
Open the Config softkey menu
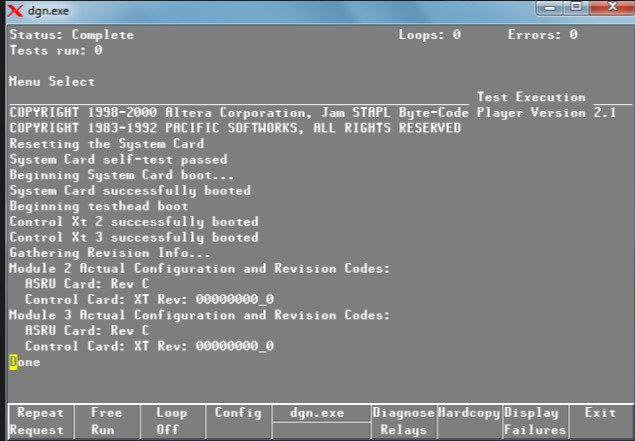click(x=237, y=413)
